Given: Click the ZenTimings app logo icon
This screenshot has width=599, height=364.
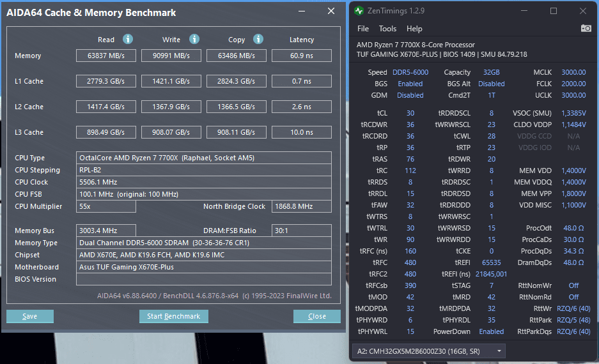Looking at the screenshot, I should pyautogui.click(x=359, y=11).
